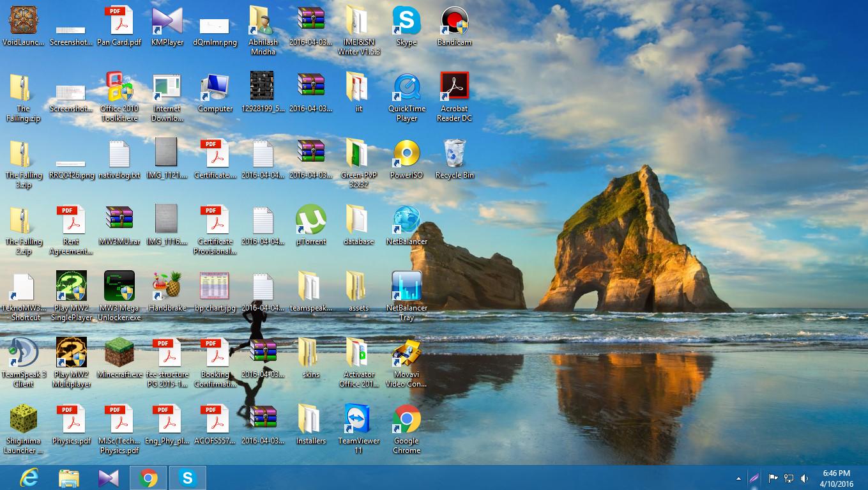Viewport: 868px width, 490px height.
Task: Select the dQrnlmr.png image file
Action: 215,26
